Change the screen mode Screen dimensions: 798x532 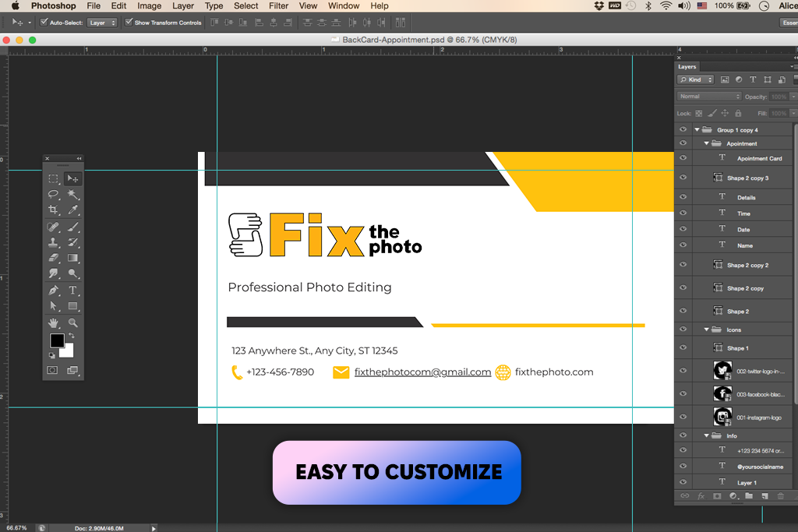pyautogui.click(x=72, y=370)
